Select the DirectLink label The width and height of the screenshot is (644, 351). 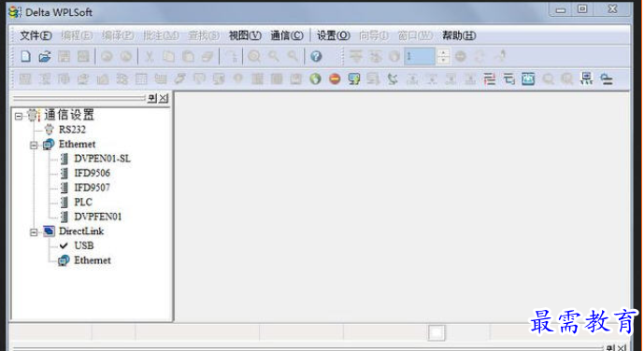point(81,232)
